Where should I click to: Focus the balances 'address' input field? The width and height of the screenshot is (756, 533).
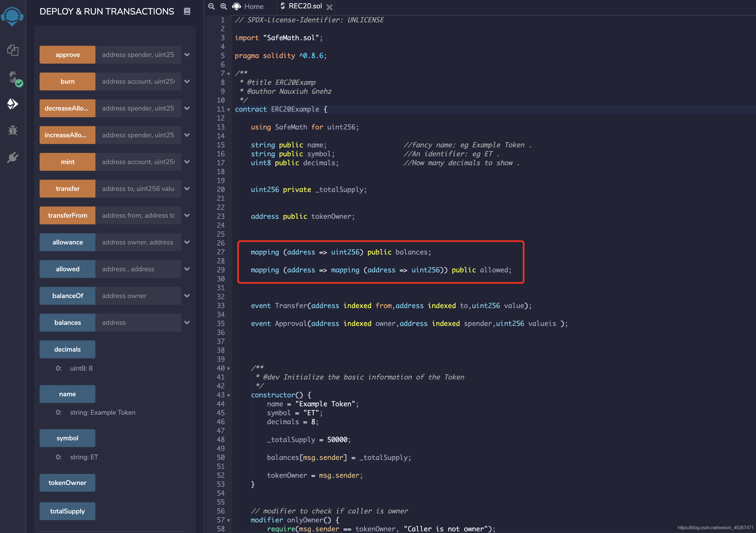point(138,323)
